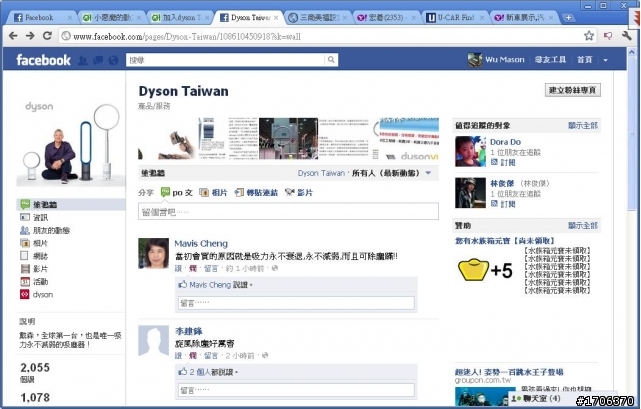Click the facebook logo
The height and width of the screenshot is (409, 641).
[43, 60]
